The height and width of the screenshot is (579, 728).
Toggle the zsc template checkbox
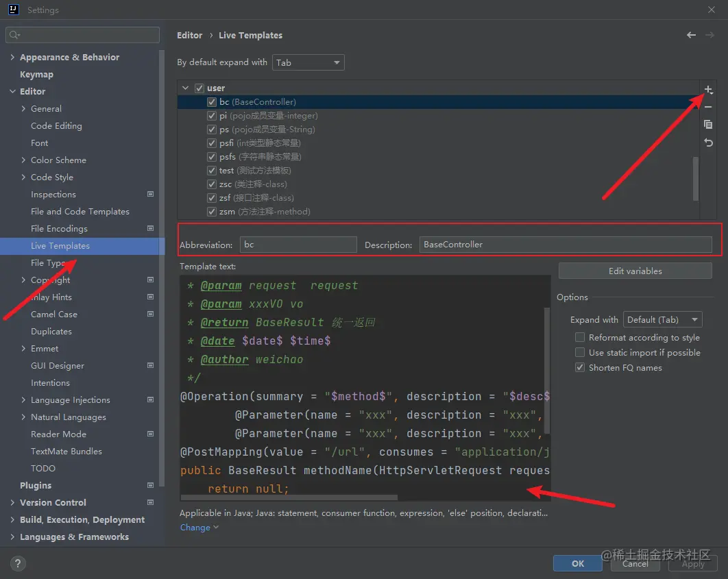click(x=212, y=184)
